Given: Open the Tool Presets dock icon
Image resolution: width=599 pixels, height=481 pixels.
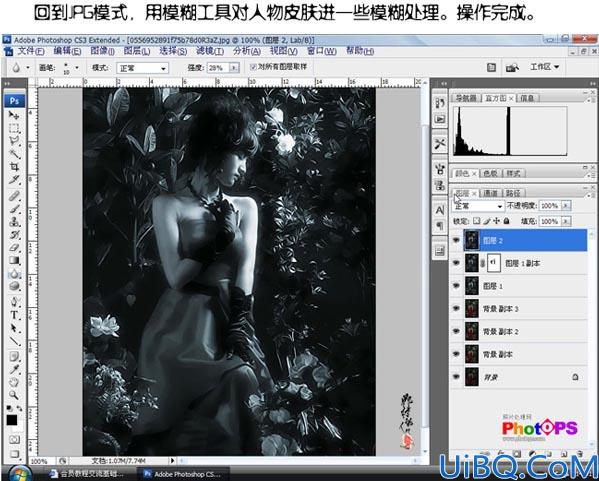Looking at the screenshot, I should point(440,144).
